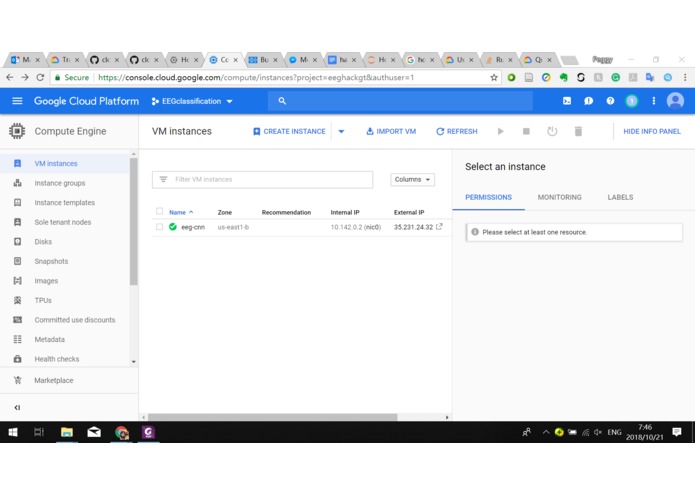Screen dimensions: 695x494
Task: Switch to the Permissions tab
Action: click(488, 197)
